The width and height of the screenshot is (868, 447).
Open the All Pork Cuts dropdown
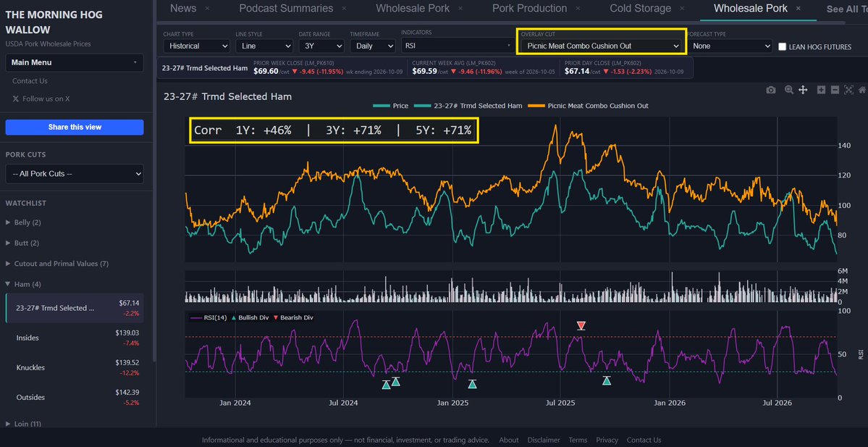click(x=74, y=174)
